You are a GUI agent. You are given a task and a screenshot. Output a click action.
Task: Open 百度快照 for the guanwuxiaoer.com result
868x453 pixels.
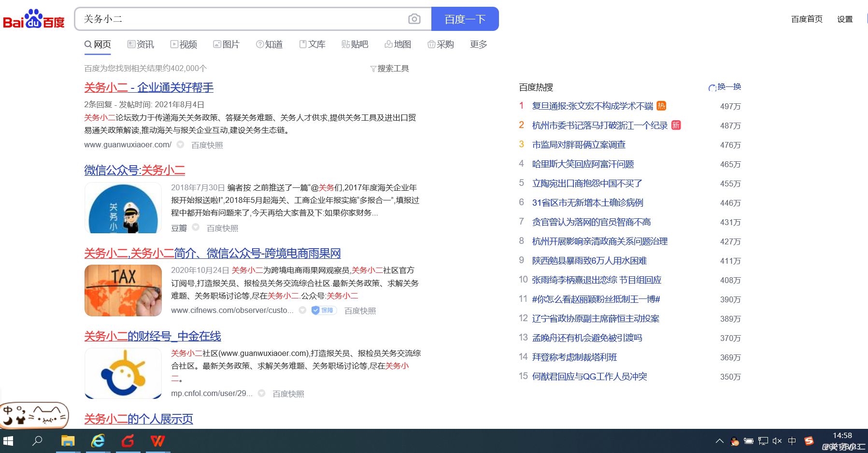pos(207,145)
